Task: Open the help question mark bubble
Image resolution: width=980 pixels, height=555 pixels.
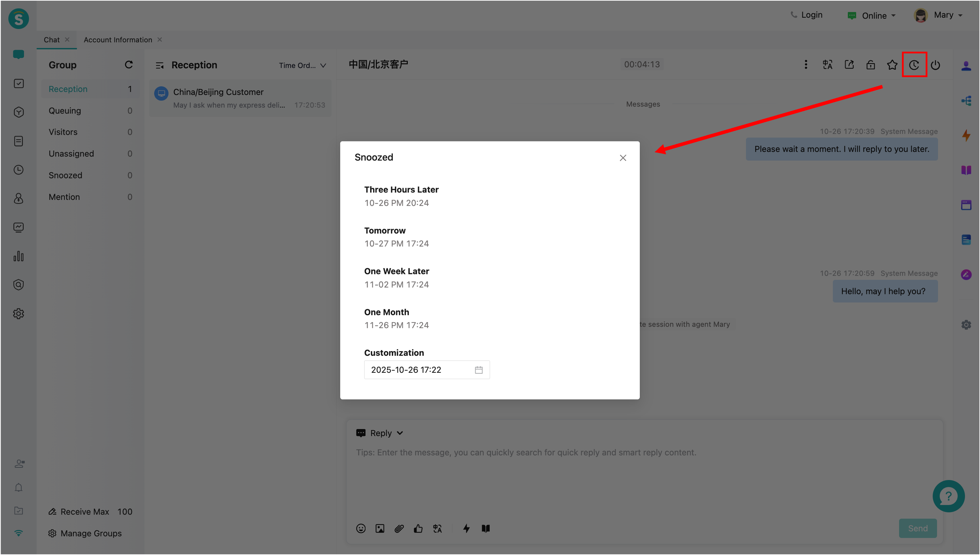Action: (x=948, y=496)
